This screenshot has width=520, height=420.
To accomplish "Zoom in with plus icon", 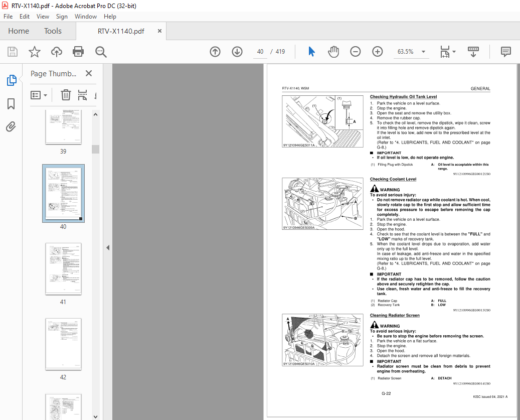I will tap(378, 52).
